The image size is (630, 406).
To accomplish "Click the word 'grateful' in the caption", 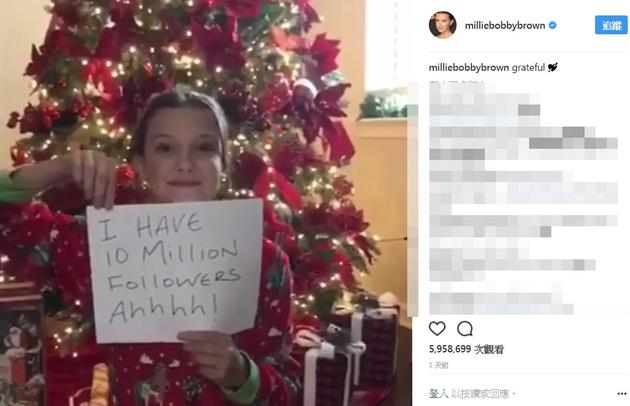I will 528,68.
